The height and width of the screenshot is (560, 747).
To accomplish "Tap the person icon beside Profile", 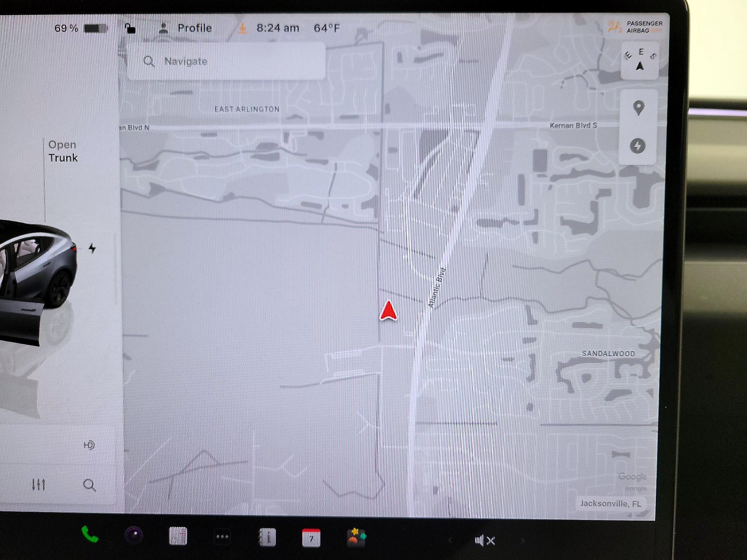I will click(164, 28).
